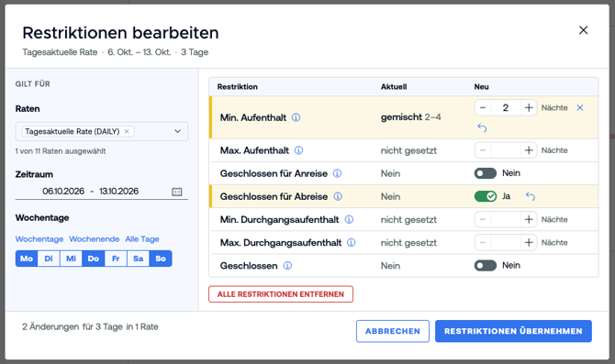Viewport: 615px width, 364px height.
Task: Click Alle Restriktionen entfernen button
Action: click(281, 294)
